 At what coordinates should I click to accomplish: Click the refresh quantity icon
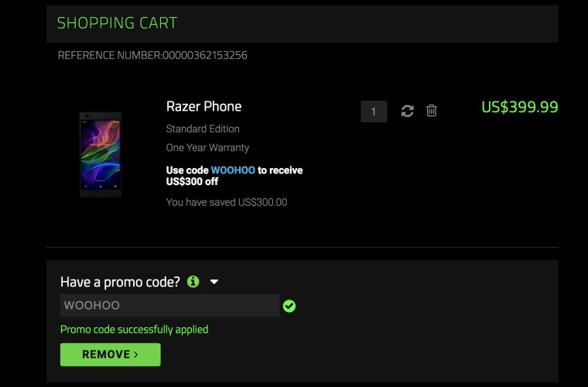pyautogui.click(x=407, y=111)
